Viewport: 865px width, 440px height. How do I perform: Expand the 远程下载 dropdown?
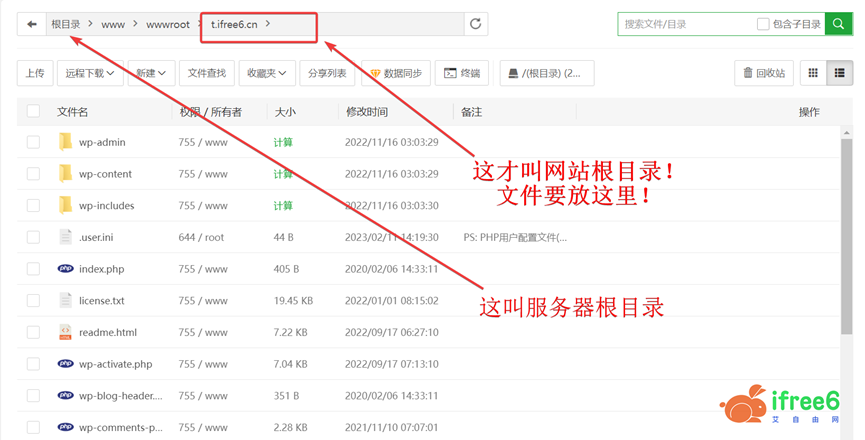(89, 73)
